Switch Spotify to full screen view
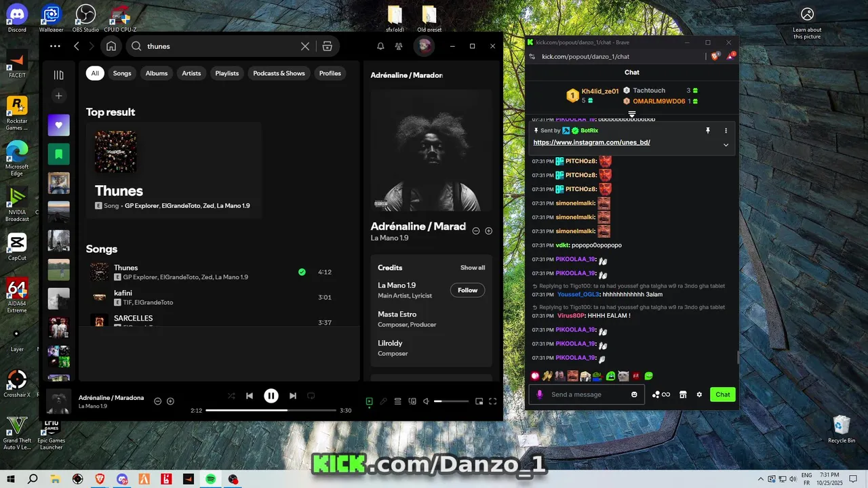 pos(493,401)
